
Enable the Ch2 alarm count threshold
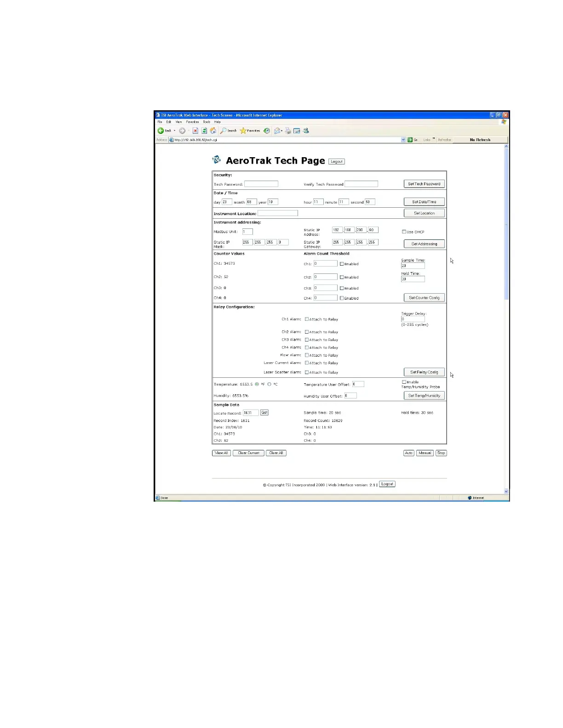click(342, 277)
